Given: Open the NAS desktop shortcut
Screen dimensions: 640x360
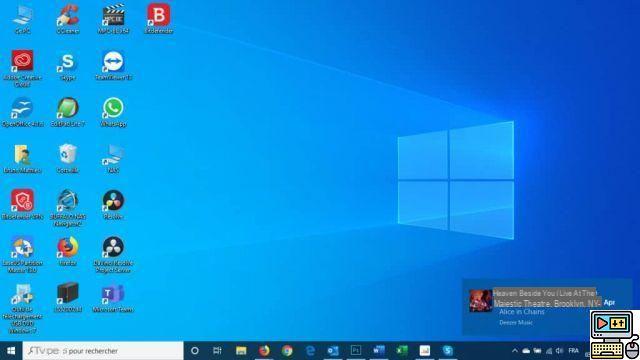Looking at the screenshot, I should (x=113, y=158).
